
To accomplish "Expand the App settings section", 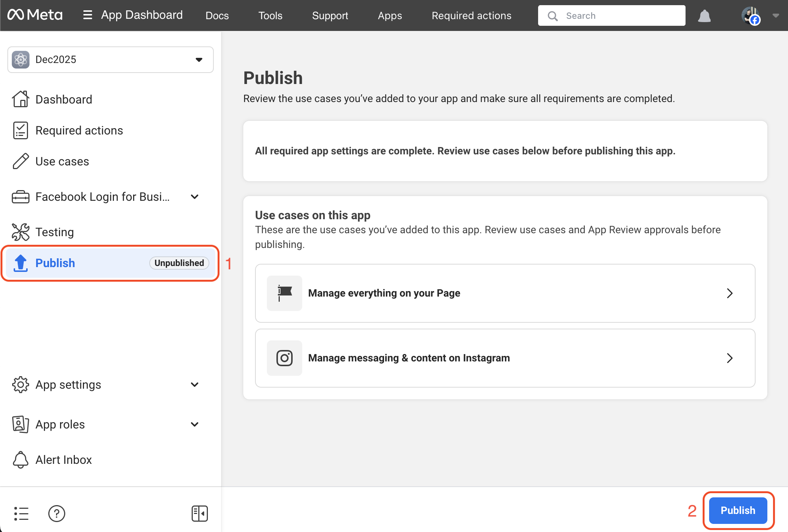I will coord(195,385).
